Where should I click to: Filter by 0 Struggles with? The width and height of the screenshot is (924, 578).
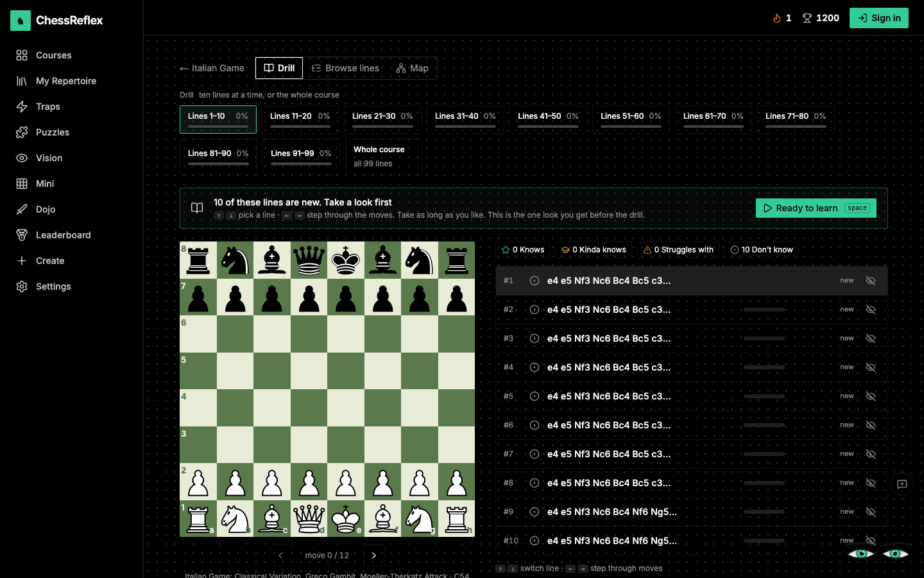pyautogui.click(x=678, y=250)
